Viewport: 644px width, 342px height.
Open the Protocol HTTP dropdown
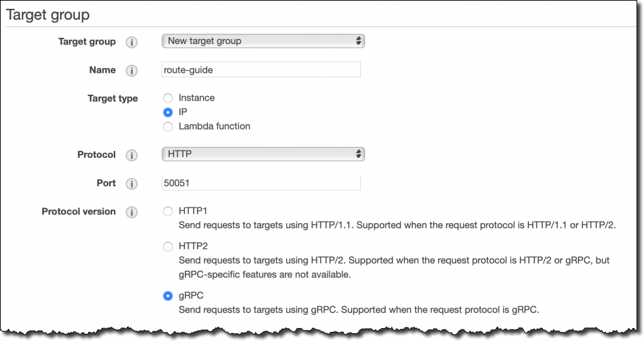[263, 154]
